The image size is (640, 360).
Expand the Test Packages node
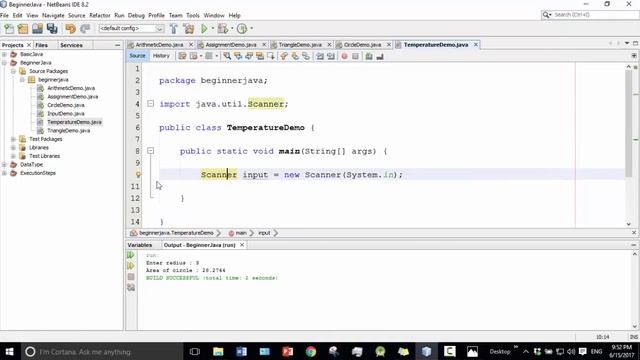click(x=13, y=139)
